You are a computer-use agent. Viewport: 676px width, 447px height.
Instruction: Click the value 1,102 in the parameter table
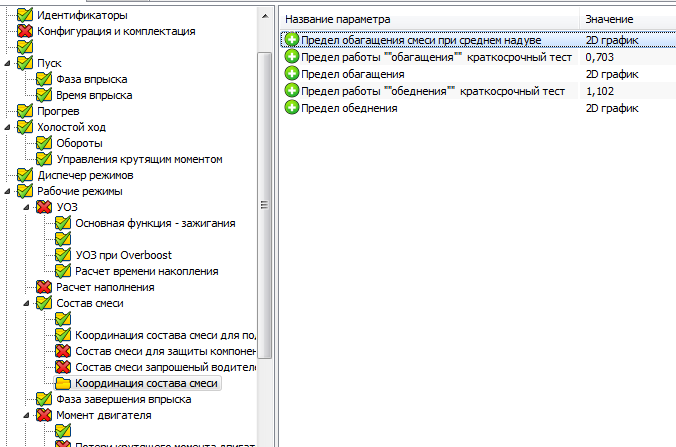(x=600, y=91)
